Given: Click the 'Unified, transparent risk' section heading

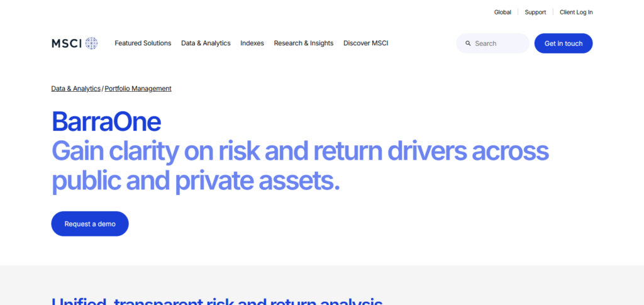Looking at the screenshot, I should point(217,301).
